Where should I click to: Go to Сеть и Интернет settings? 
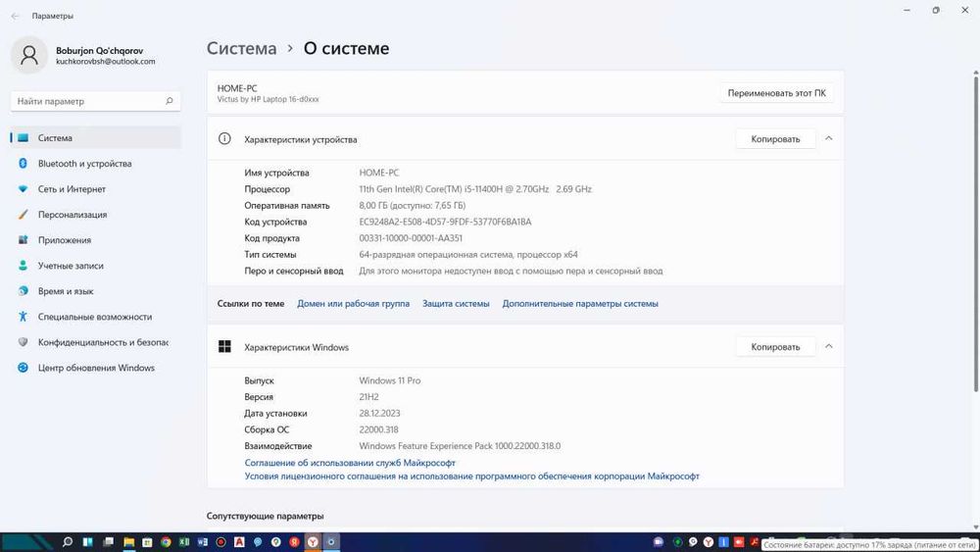[x=96, y=189]
